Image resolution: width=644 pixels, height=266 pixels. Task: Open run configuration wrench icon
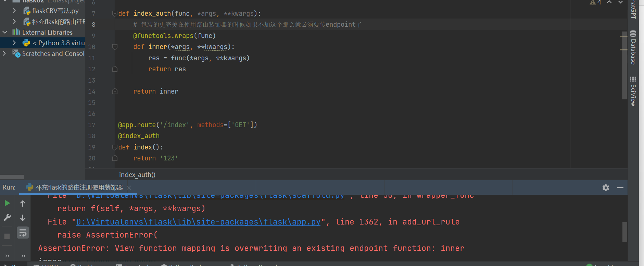pyautogui.click(x=7, y=218)
